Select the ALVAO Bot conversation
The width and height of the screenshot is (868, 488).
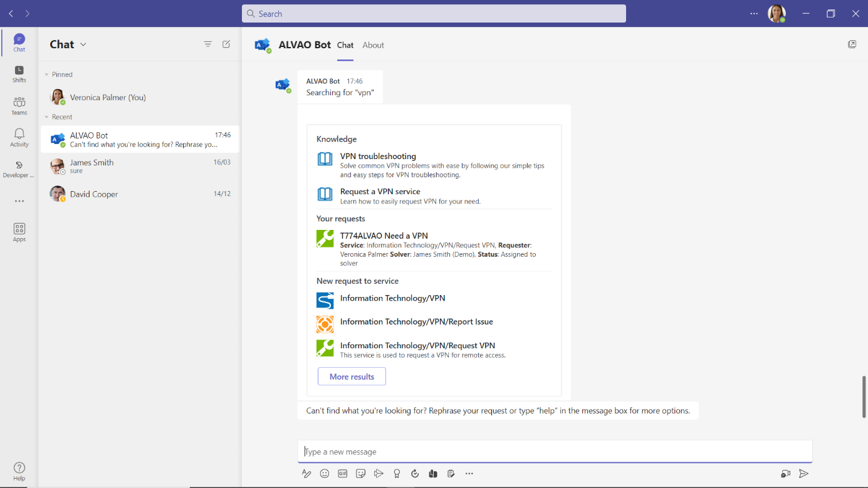(140, 139)
